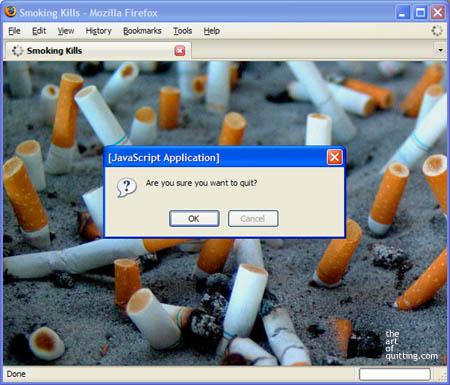The height and width of the screenshot is (385, 450).
Task: Open the Bookmarks menu
Action: 142,31
